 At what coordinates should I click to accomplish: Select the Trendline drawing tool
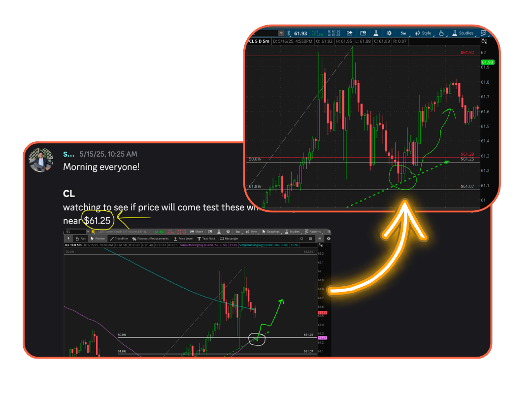(x=119, y=238)
